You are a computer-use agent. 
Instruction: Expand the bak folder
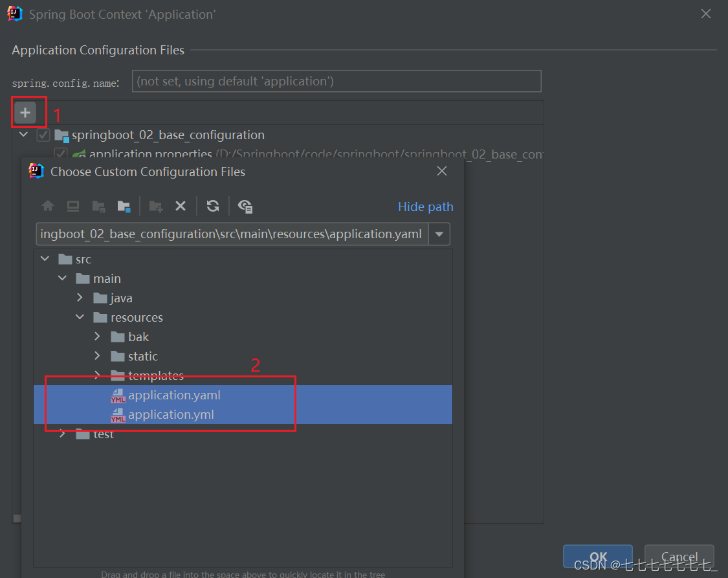pyautogui.click(x=97, y=336)
